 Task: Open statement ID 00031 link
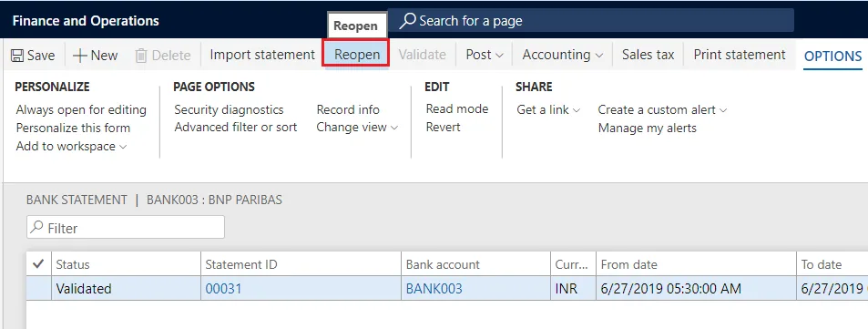(224, 289)
